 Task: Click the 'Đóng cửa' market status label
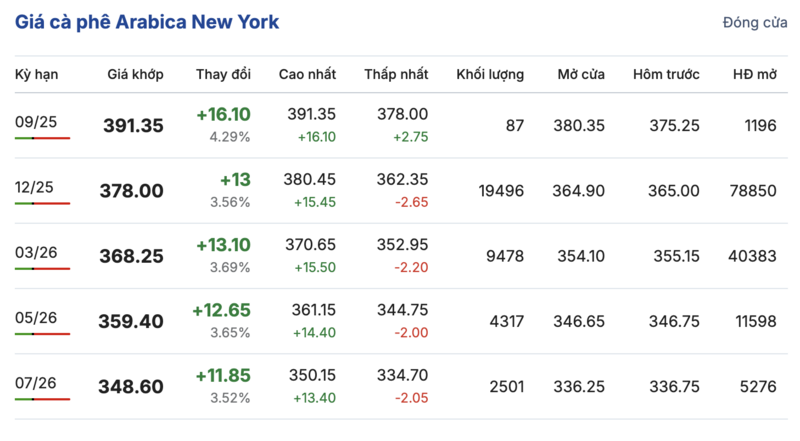(754, 23)
